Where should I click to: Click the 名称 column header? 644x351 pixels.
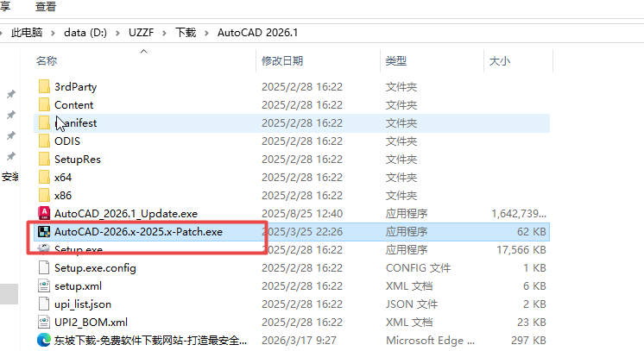[x=47, y=61]
